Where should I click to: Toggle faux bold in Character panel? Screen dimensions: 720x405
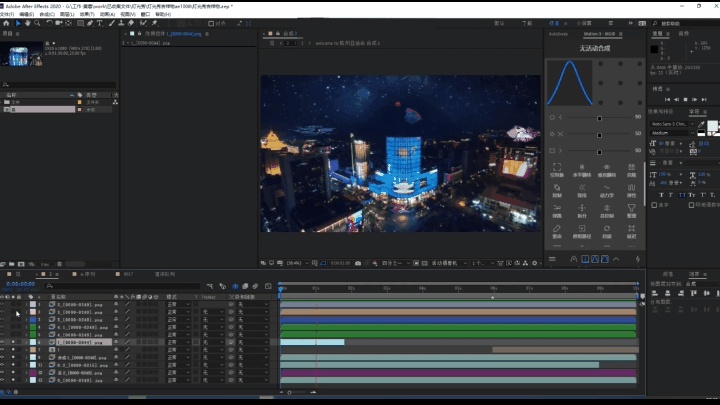point(661,195)
